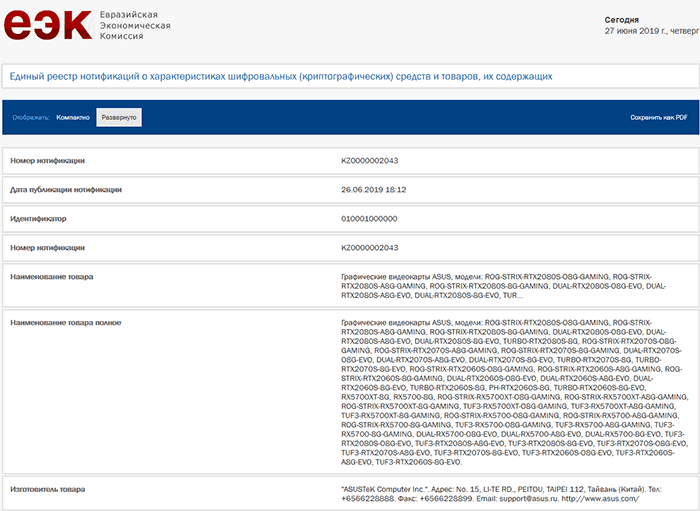Click the Дата публикации нотификации label
The image size is (700, 511).
click(66, 189)
